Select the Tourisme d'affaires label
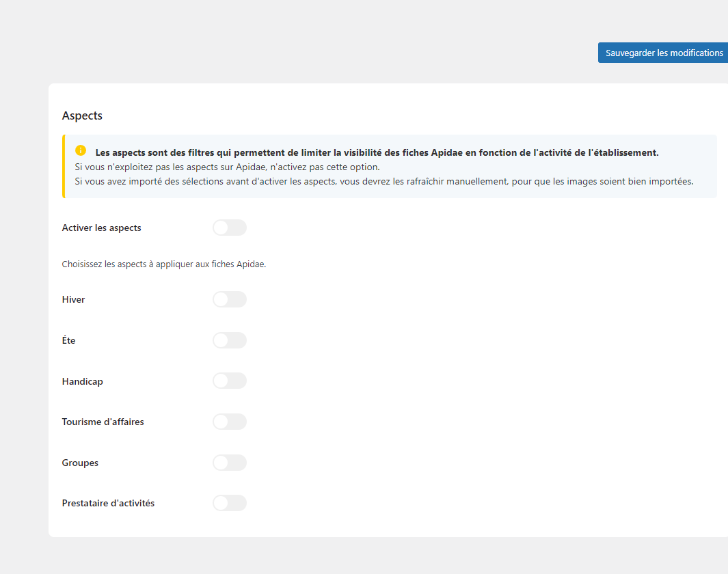728x574 pixels. [103, 422]
